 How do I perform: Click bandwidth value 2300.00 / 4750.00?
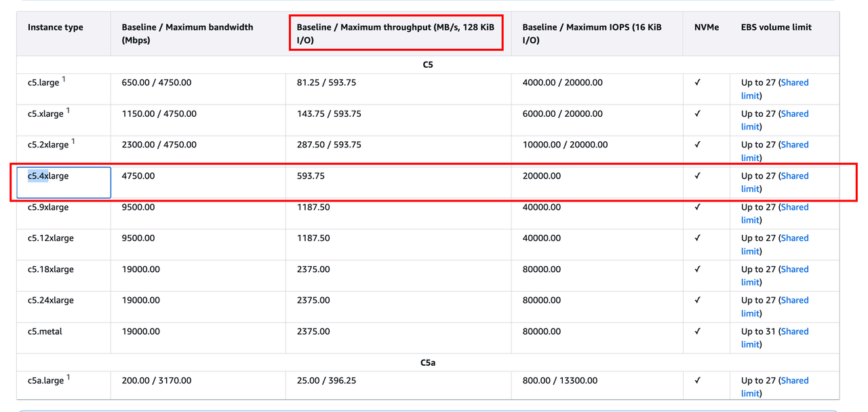click(x=159, y=145)
